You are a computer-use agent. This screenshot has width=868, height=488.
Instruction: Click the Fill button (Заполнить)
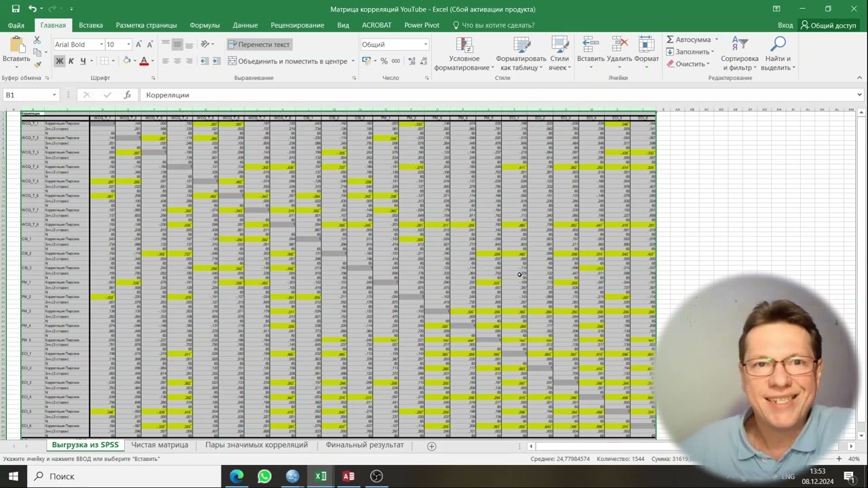[689, 52]
